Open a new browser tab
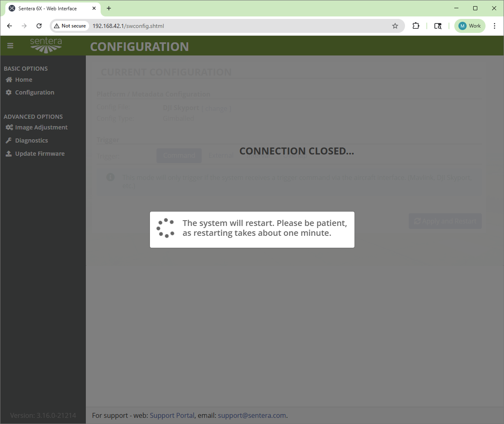504x424 pixels. 109,8
